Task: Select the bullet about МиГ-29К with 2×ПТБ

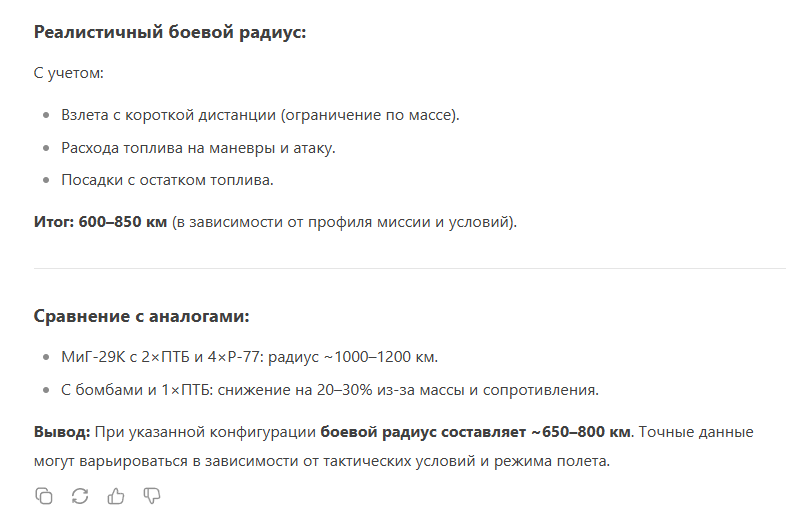Action: [250, 357]
